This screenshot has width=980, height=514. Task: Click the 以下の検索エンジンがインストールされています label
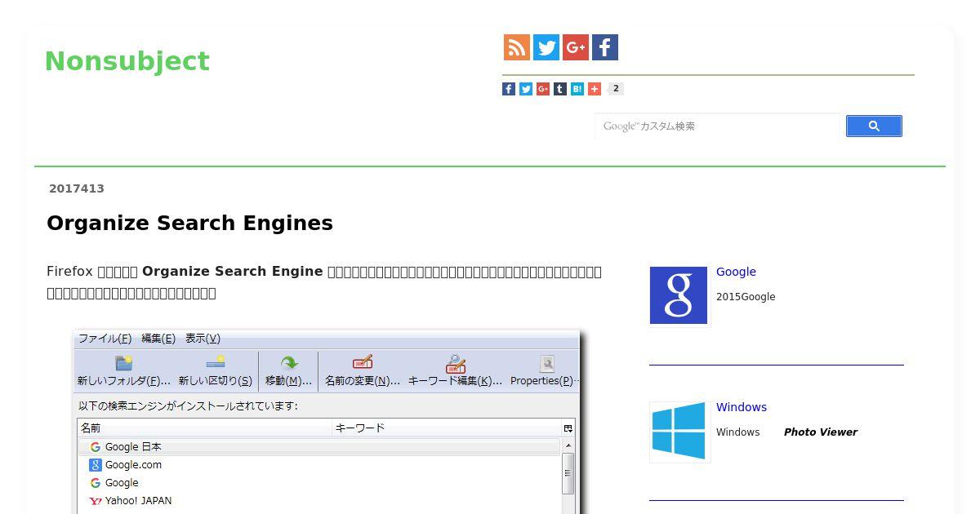[x=188, y=405]
